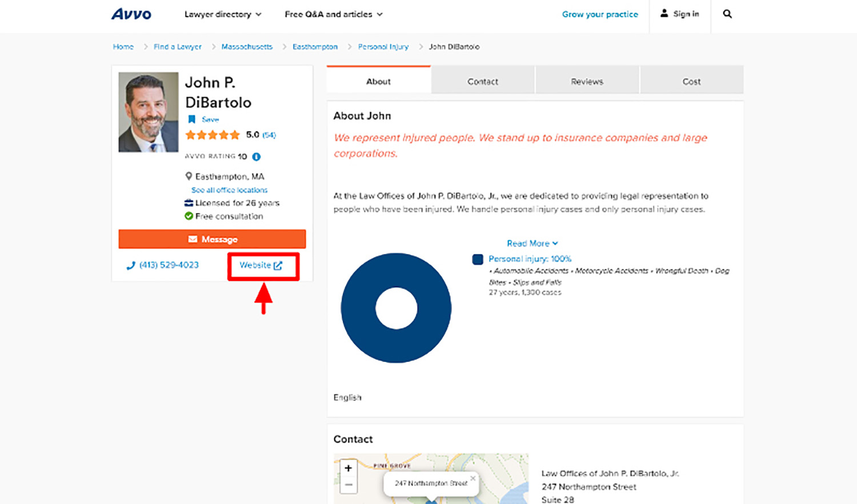Open the Cost tab
This screenshot has height=504, width=857.
(691, 80)
